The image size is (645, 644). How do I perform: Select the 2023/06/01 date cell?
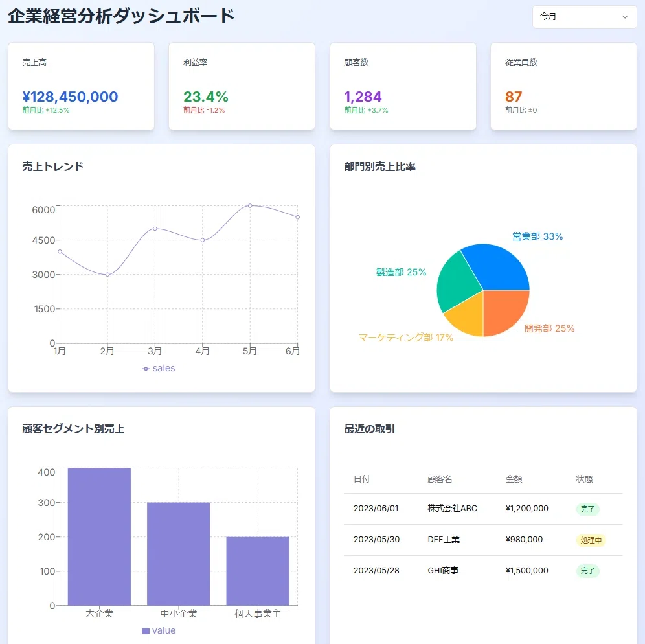click(x=376, y=509)
